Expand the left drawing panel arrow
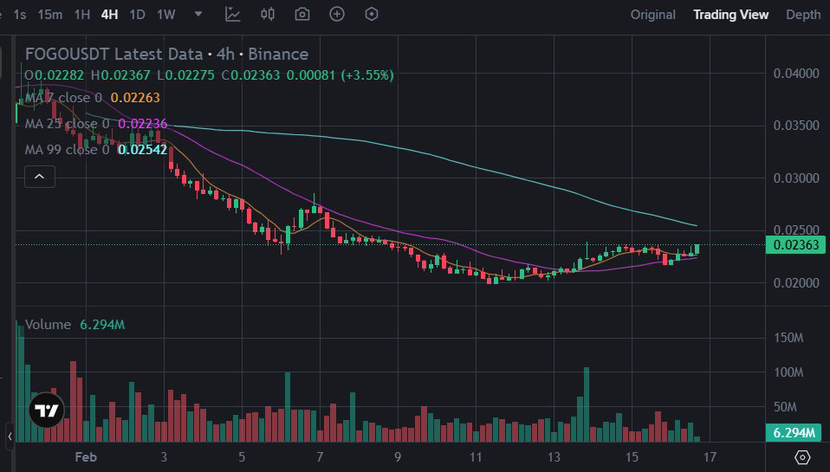Viewport: 830px width, 472px height. 10,436
